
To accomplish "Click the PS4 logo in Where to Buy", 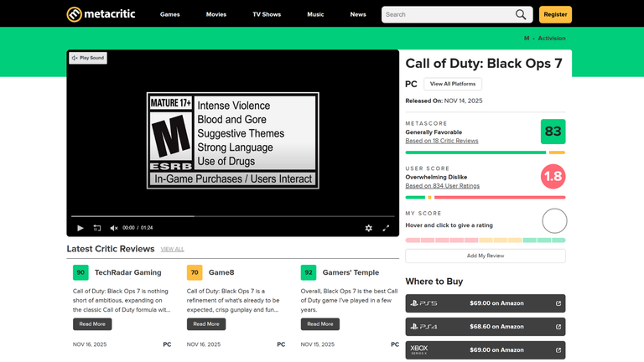I will 423,327.
